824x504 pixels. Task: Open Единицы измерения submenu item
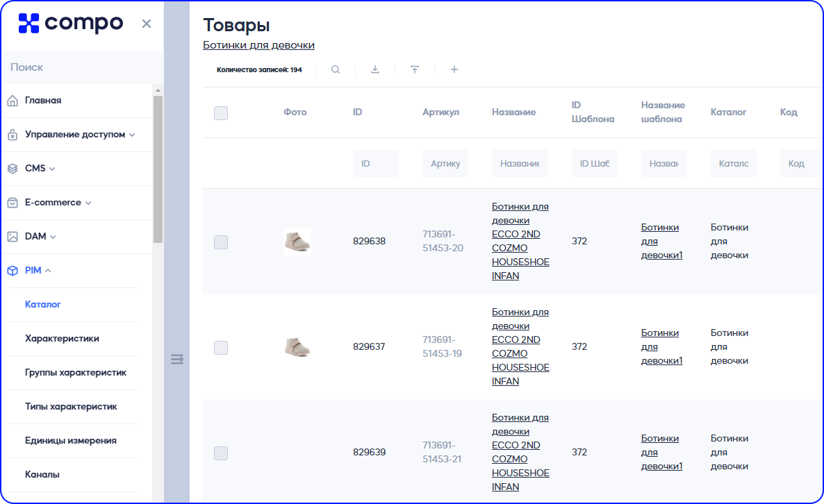pos(70,440)
